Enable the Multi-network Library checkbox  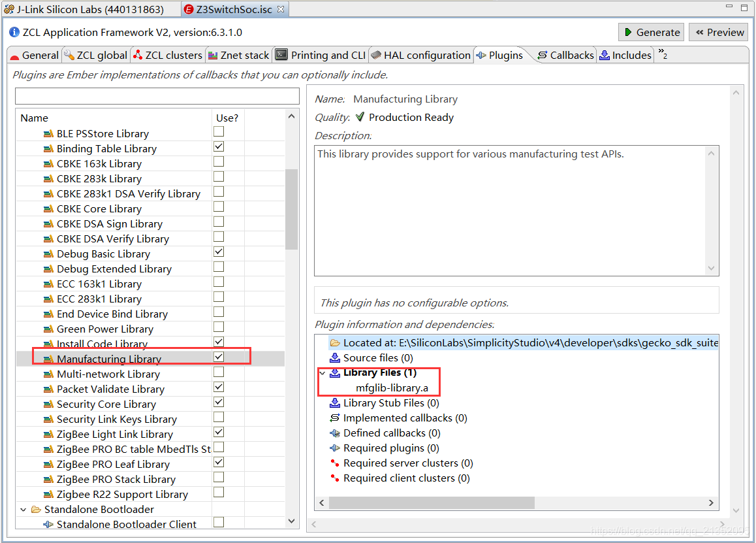click(219, 372)
